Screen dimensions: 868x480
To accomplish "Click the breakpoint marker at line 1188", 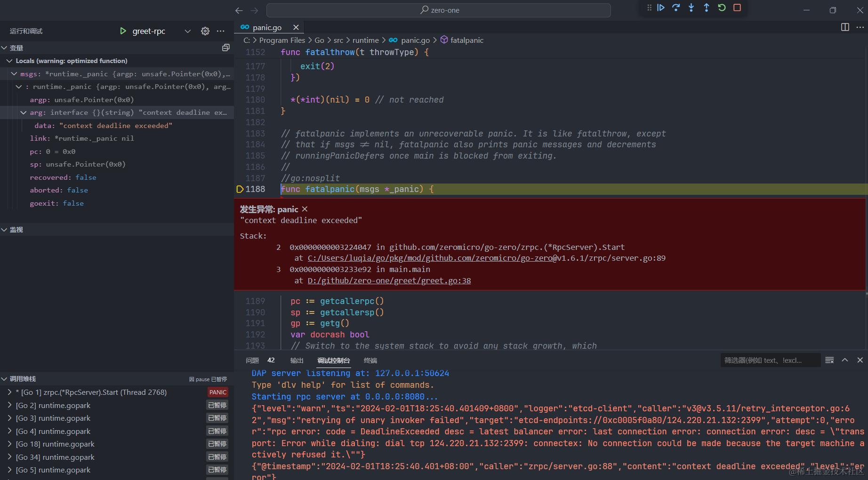I will click(240, 189).
